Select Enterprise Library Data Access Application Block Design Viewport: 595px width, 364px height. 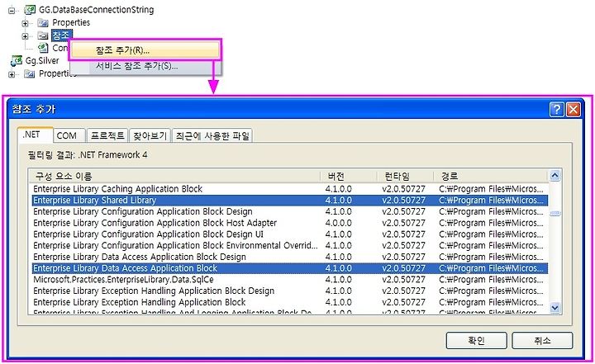pyautogui.click(x=289, y=257)
